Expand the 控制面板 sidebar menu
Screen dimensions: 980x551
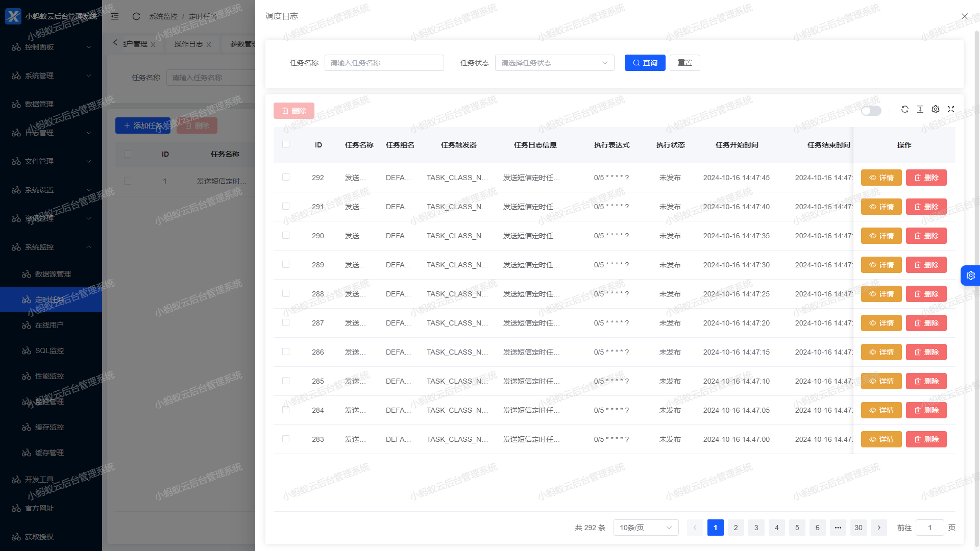point(51,47)
